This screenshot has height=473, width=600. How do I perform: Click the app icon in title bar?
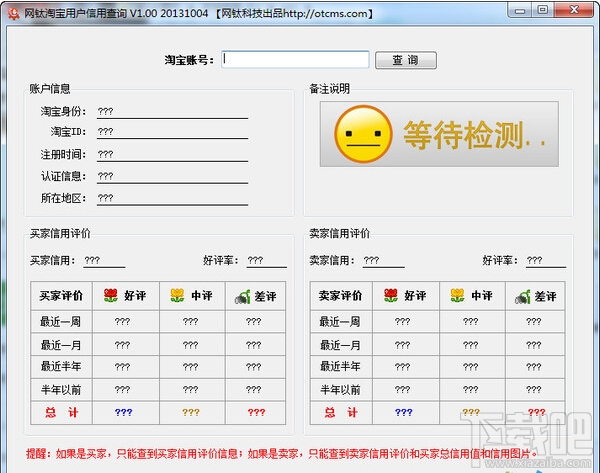point(14,13)
